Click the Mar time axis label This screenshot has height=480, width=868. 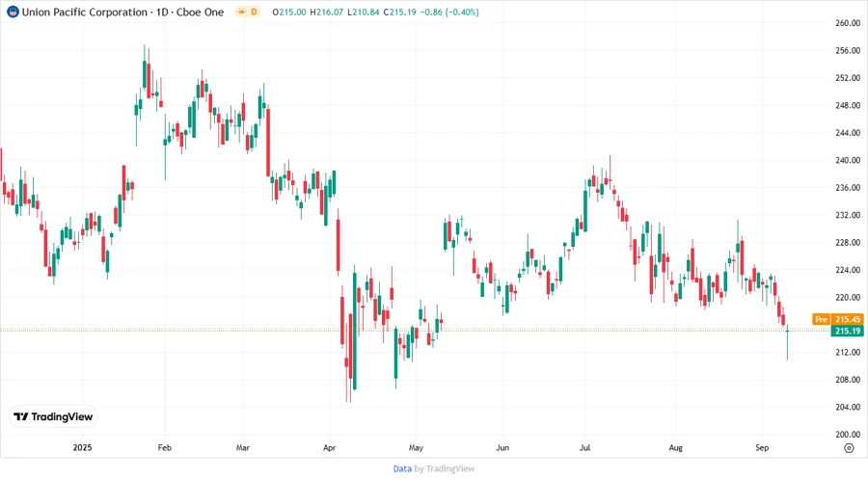tap(242, 448)
